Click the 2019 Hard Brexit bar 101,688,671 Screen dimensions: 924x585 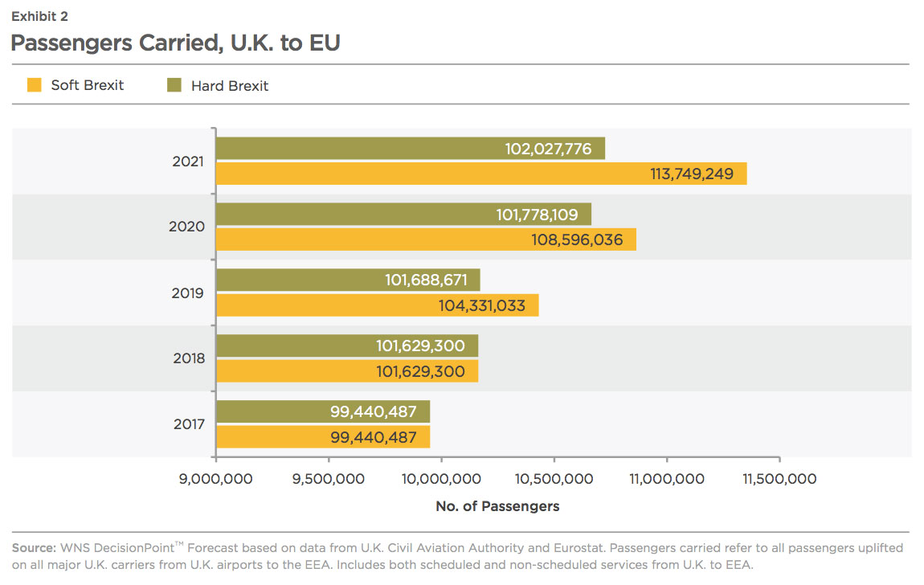348,280
